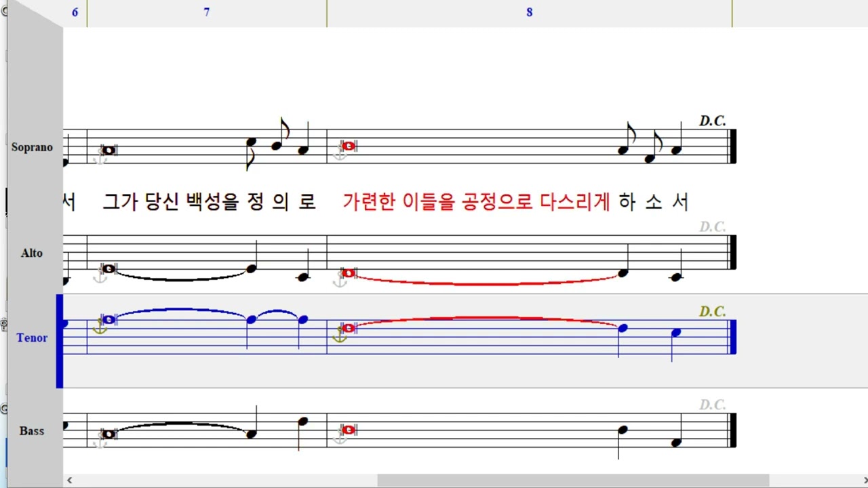The width and height of the screenshot is (868, 488).
Task: Select the Bass staff label
Action: [32, 430]
